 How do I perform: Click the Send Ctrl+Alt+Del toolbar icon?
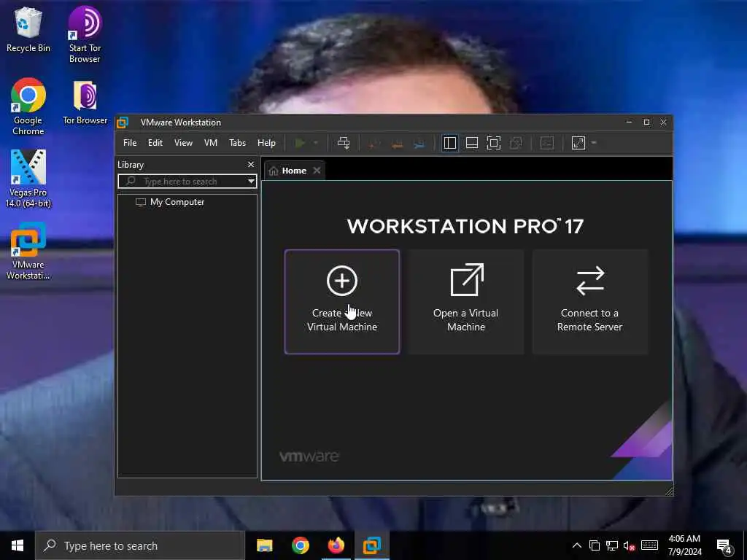point(344,143)
